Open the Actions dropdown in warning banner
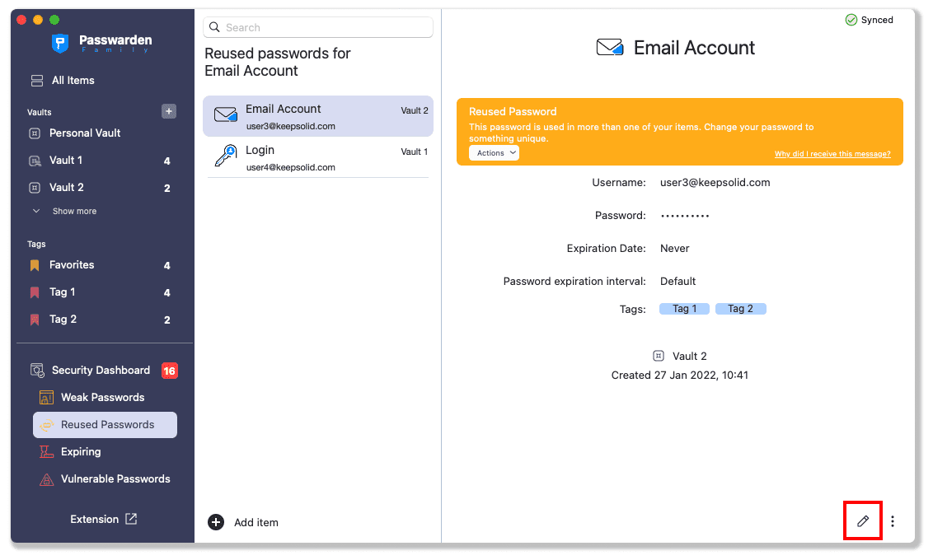 point(495,153)
